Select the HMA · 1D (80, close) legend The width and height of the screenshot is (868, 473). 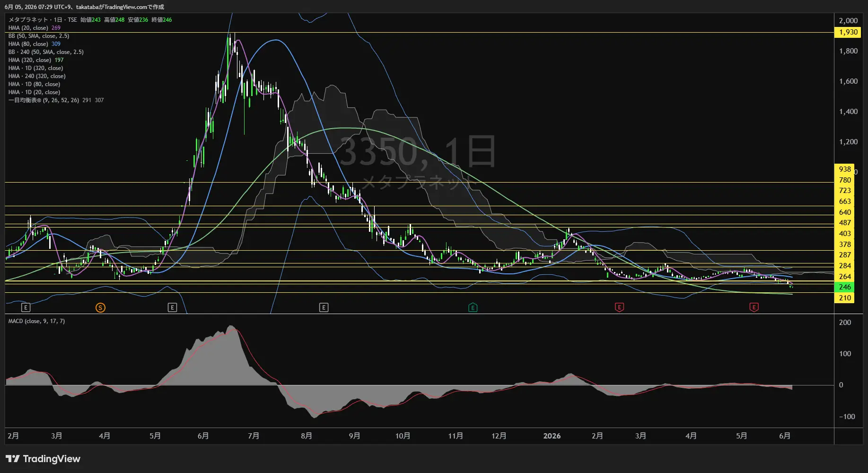tap(34, 84)
